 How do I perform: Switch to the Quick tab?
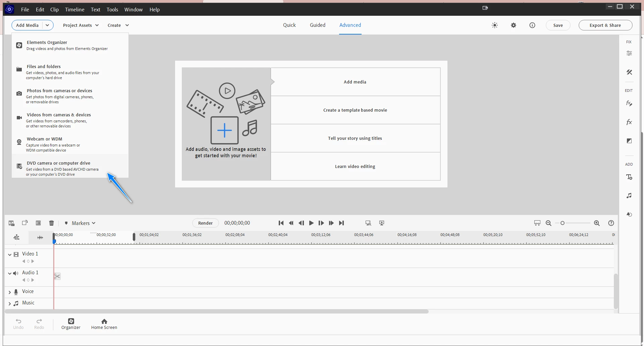289,25
